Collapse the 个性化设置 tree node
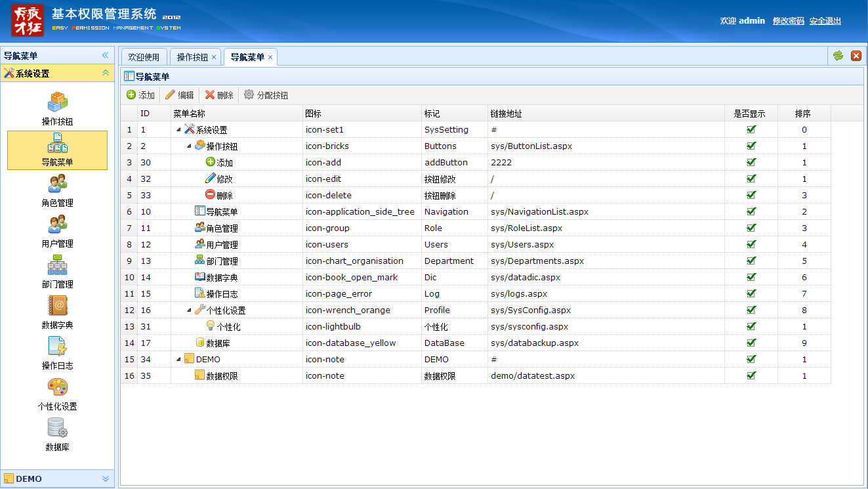 pyautogui.click(x=189, y=310)
